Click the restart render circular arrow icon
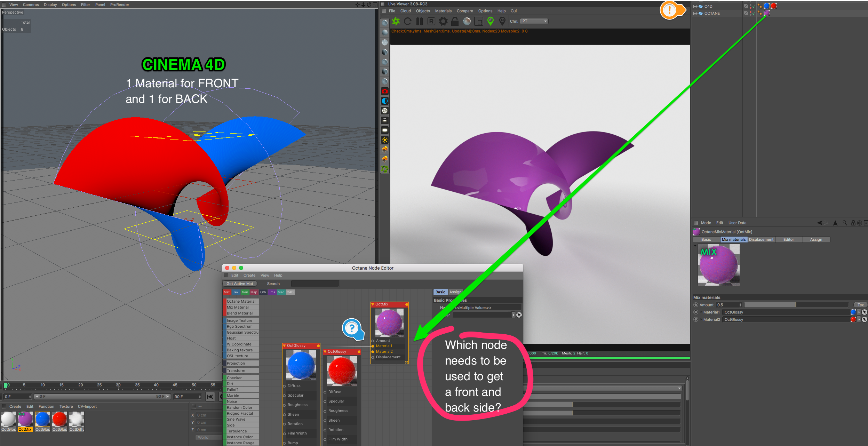Viewport: 868px width, 446px height. (x=408, y=21)
